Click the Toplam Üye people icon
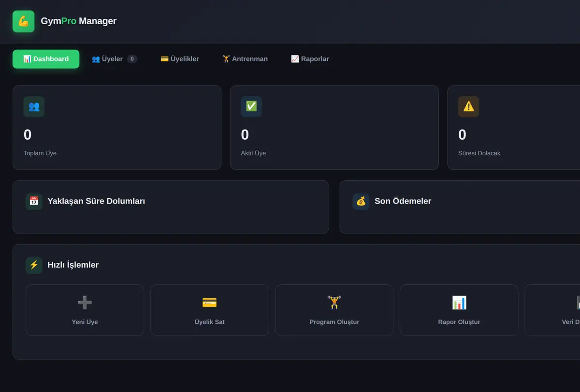The height and width of the screenshot is (392, 580). point(34,106)
